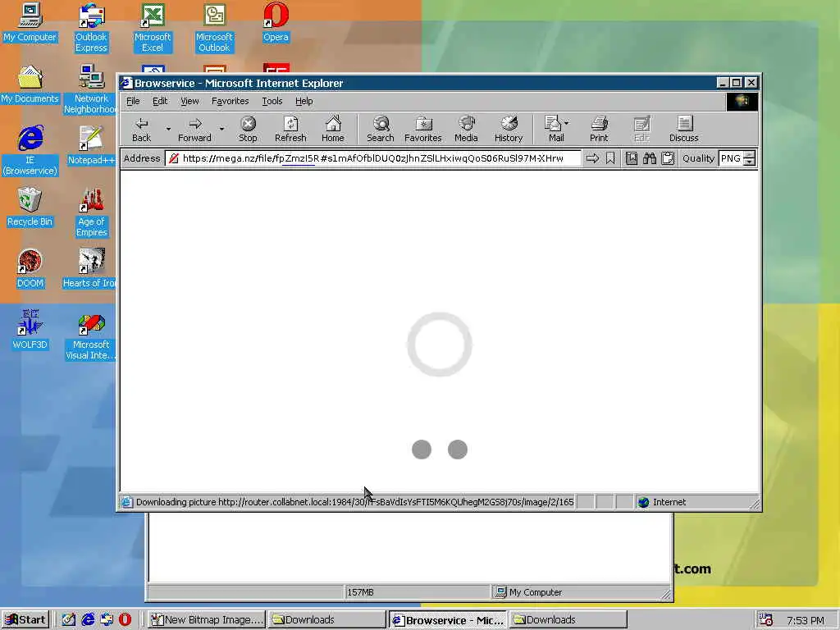The height and width of the screenshot is (630, 840).
Task: Switch to New Bitmap Image taskbar button
Action: click(207, 620)
